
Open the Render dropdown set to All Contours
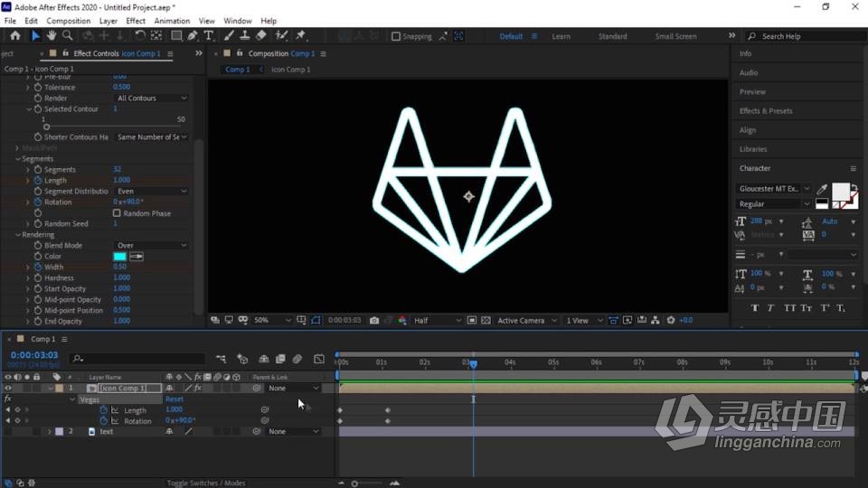click(x=152, y=98)
